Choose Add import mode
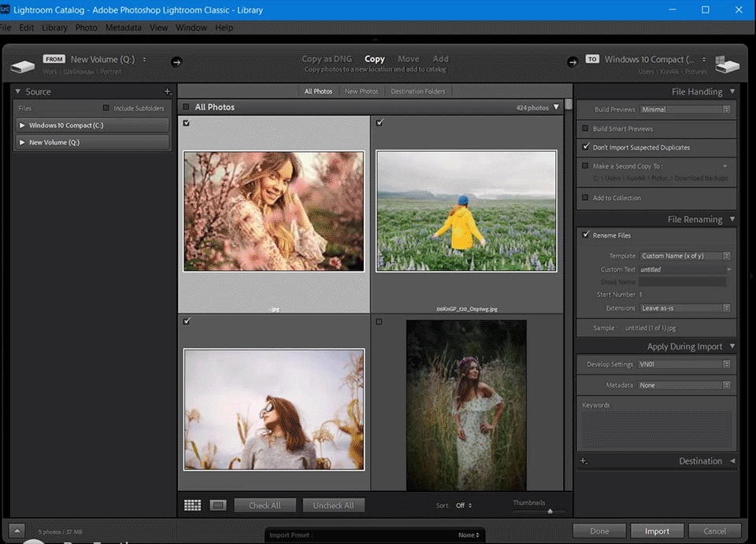This screenshot has height=544, width=756. coord(440,59)
